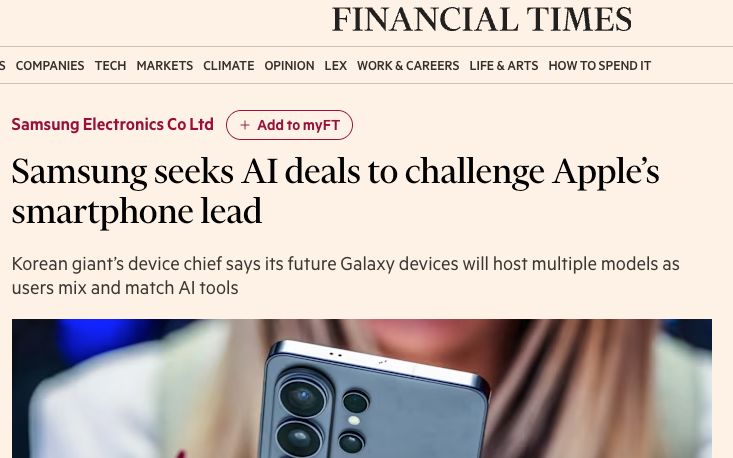Navigate to the Opinion section
The width and height of the screenshot is (733, 458).
click(x=289, y=66)
